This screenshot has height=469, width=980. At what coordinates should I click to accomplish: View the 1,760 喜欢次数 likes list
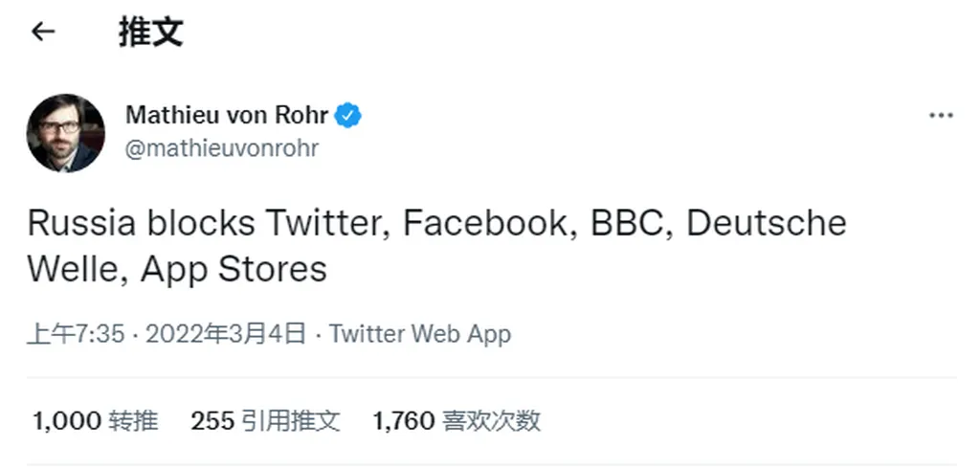click(x=457, y=420)
